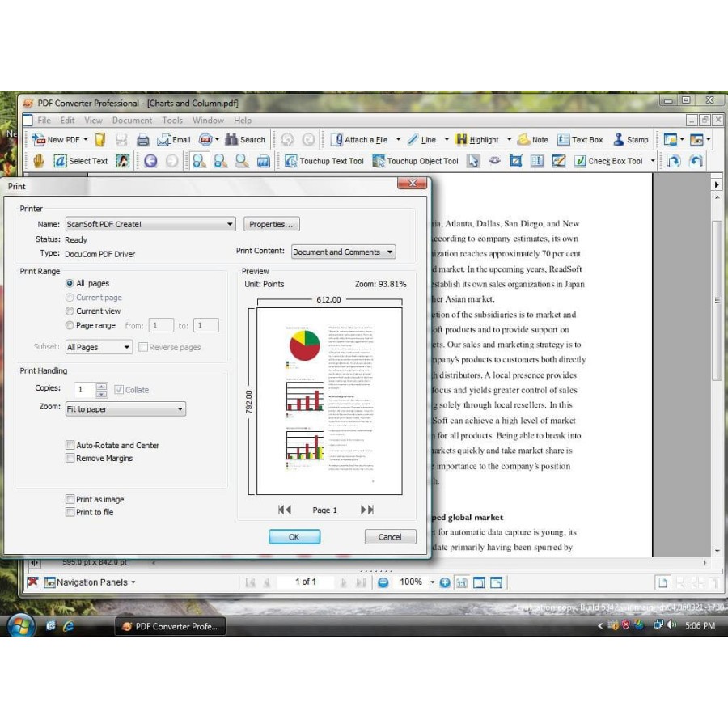This screenshot has height=728, width=728.
Task: Click OK to print
Action: (294, 537)
